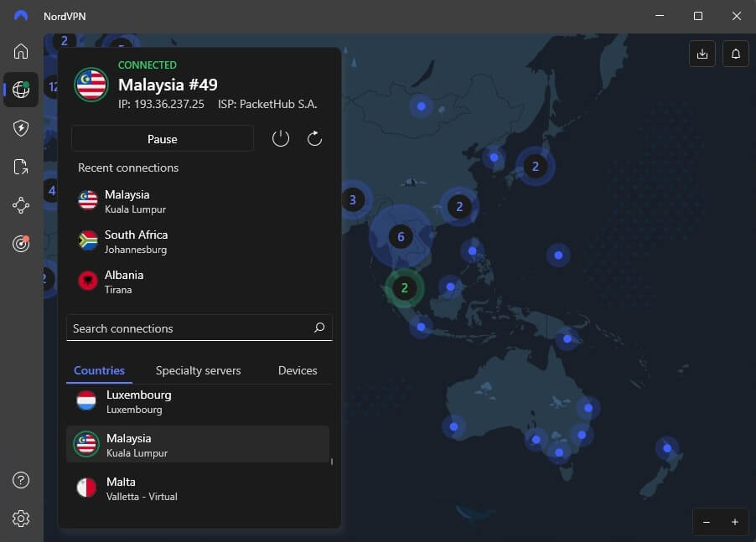
Task: Switch to the Countries tab
Action: tap(99, 370)
